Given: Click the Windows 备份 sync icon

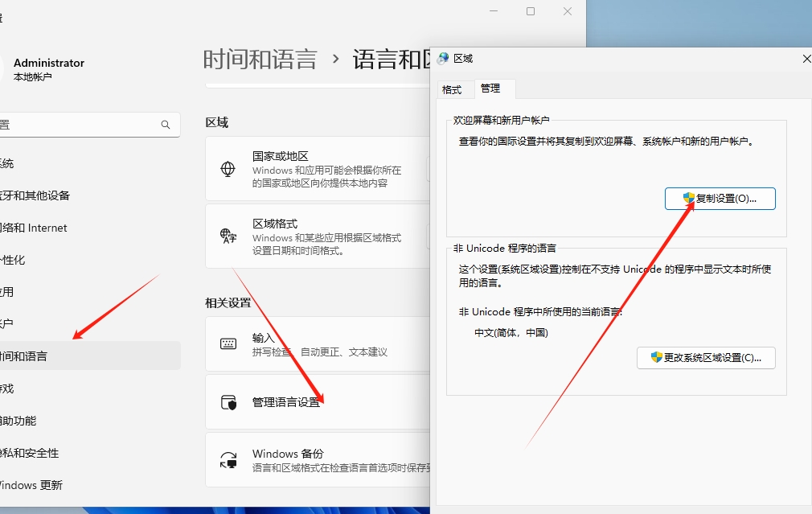Looking at the screenshot, I should click(228, 460).
